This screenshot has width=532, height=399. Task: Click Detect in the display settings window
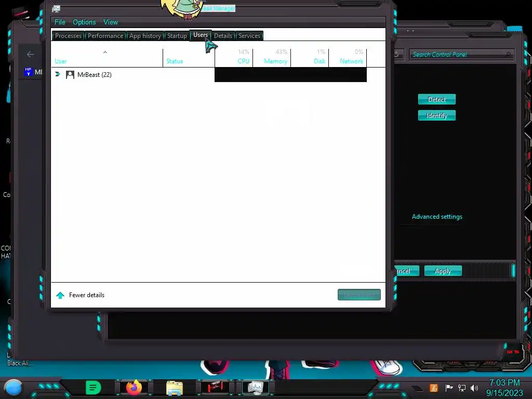tap(436, 99)
